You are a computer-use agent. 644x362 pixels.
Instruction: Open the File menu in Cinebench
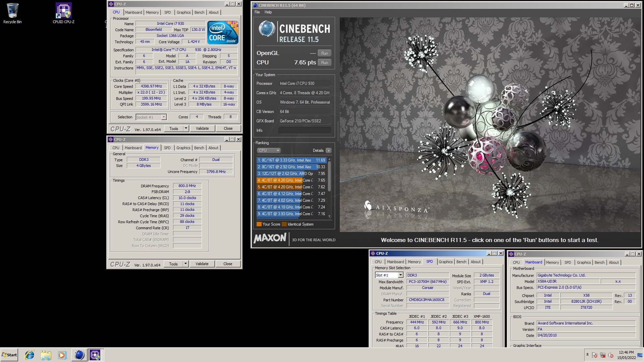click(x=257, y=12)
